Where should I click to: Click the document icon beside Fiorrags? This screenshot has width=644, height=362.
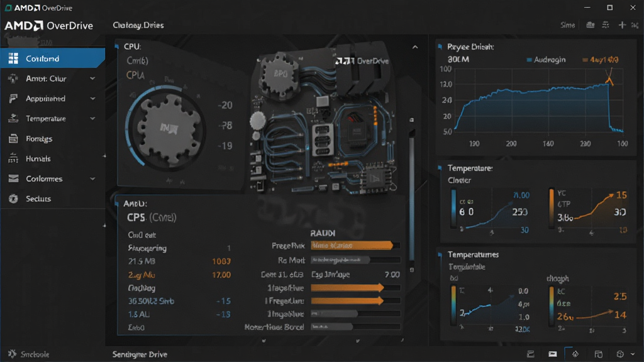tap(13, 139)
